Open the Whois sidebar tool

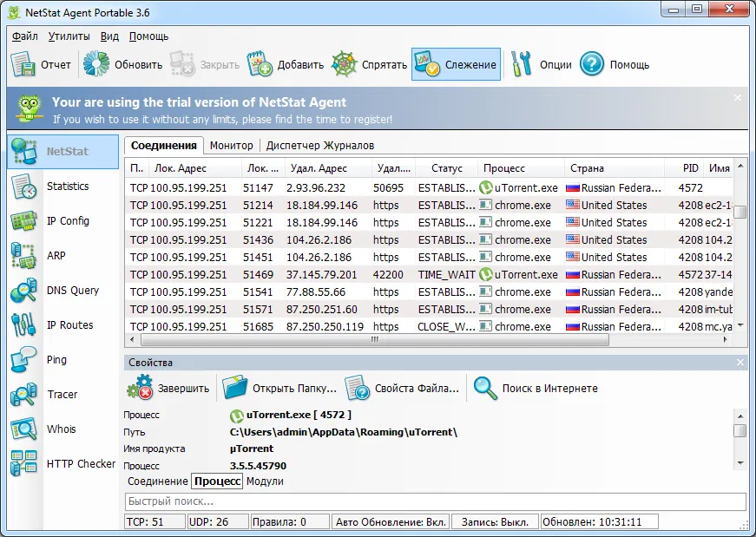point(23,429)
